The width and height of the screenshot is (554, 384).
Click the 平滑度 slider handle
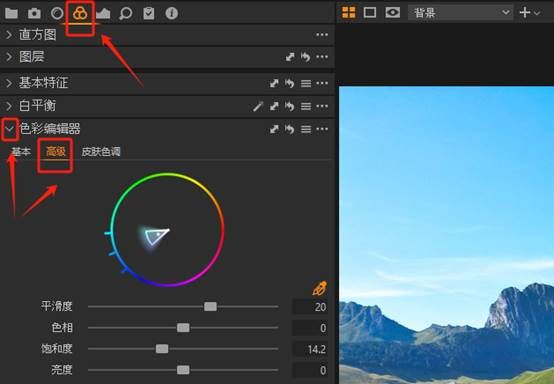point(211,307)
